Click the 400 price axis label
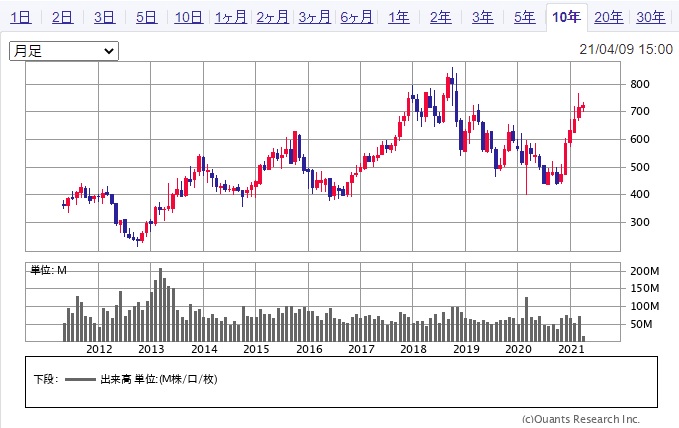This screenshot has height=428, width=679. coord(640,194)
